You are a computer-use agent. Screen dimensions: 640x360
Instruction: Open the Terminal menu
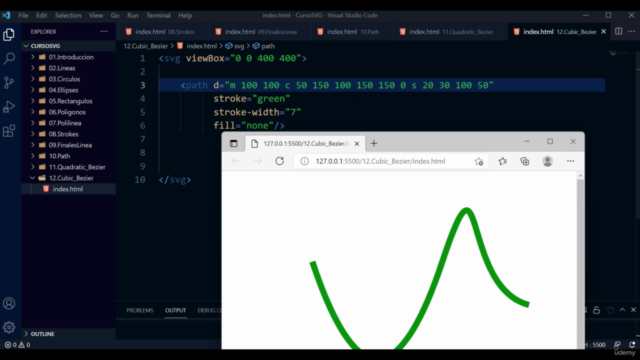pos(158,15)
